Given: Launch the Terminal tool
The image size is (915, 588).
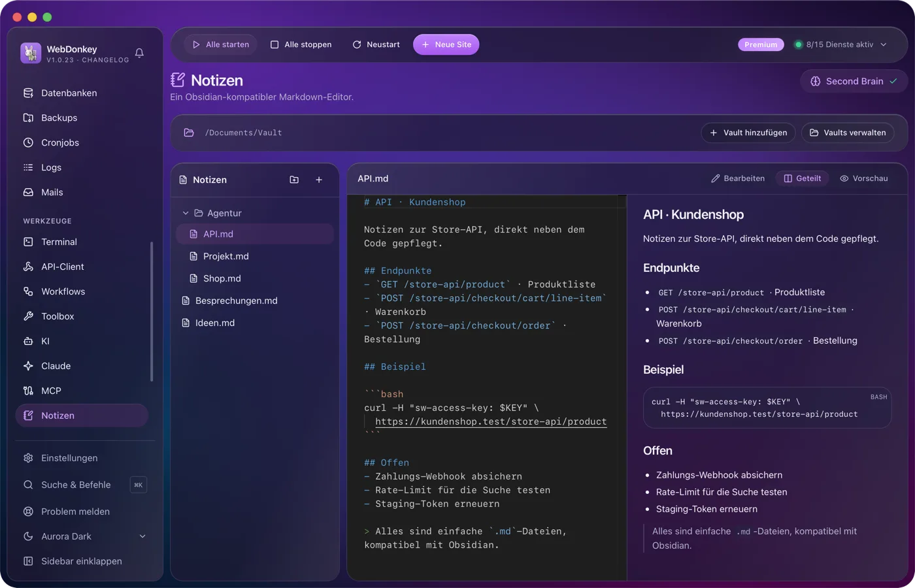Looking at the screenshot, I should [82, 242].
